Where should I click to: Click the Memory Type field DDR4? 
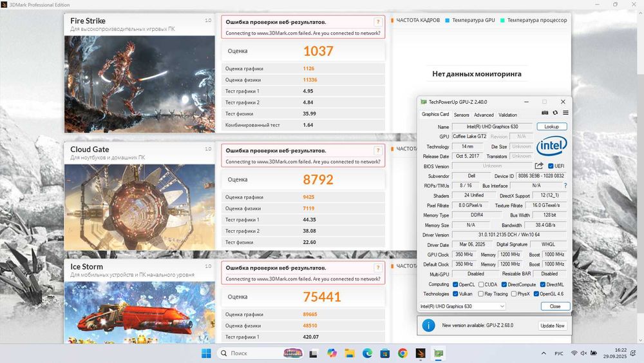tap(477, 215)
